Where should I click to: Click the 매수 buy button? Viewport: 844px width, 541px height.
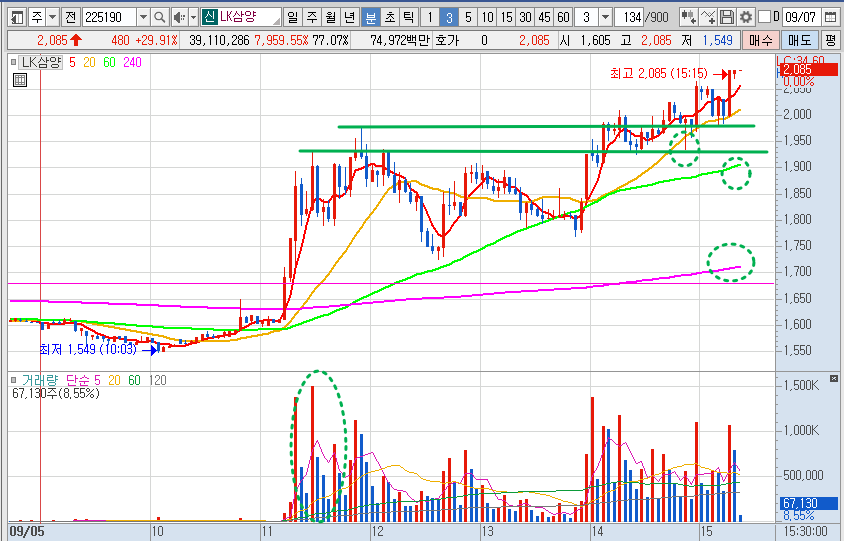761,40
